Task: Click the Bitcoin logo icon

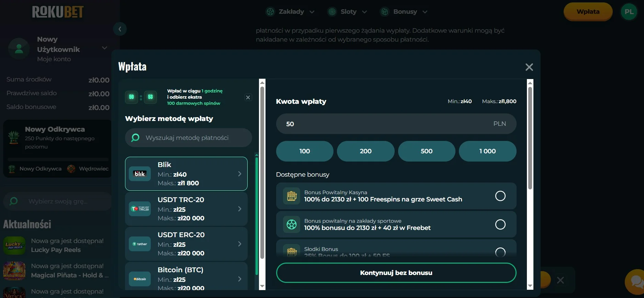Action: [139, 279]
